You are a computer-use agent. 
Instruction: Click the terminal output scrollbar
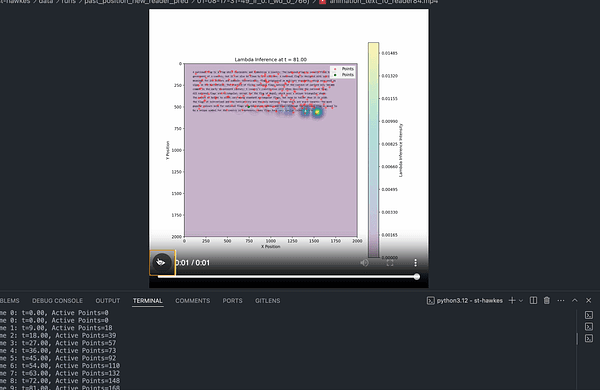pos(577,338)
